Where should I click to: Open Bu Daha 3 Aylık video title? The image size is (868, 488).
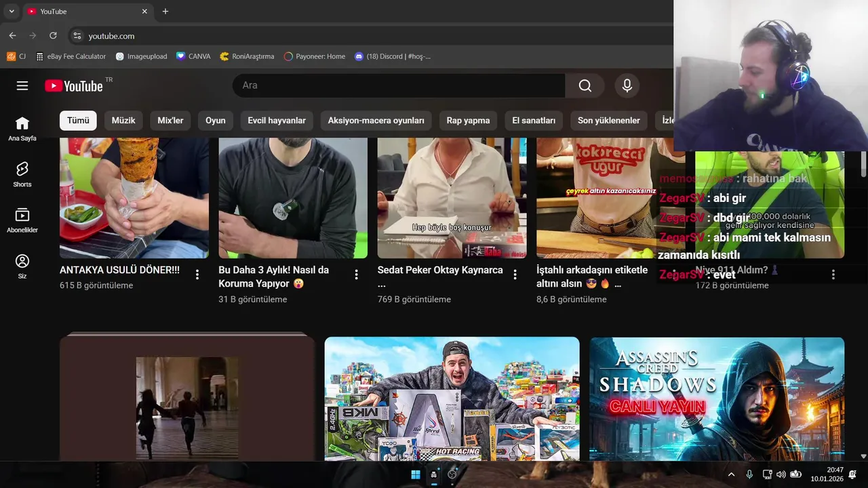275,277
